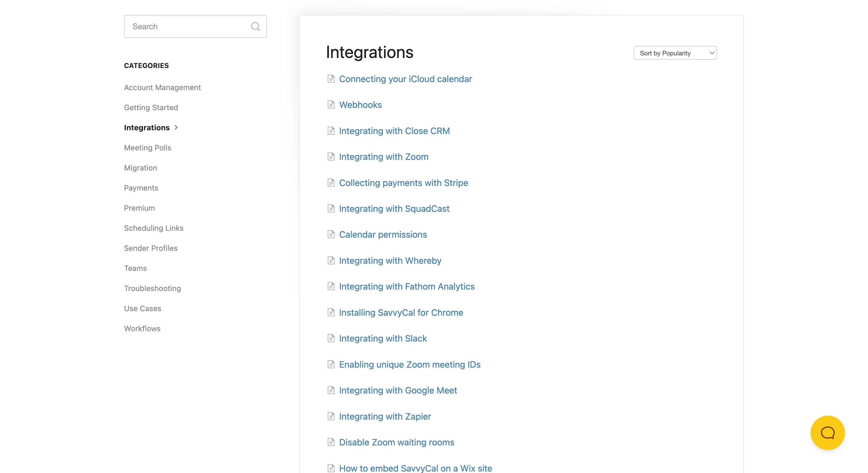Open the Sort by Popularity dropdown

675,53
